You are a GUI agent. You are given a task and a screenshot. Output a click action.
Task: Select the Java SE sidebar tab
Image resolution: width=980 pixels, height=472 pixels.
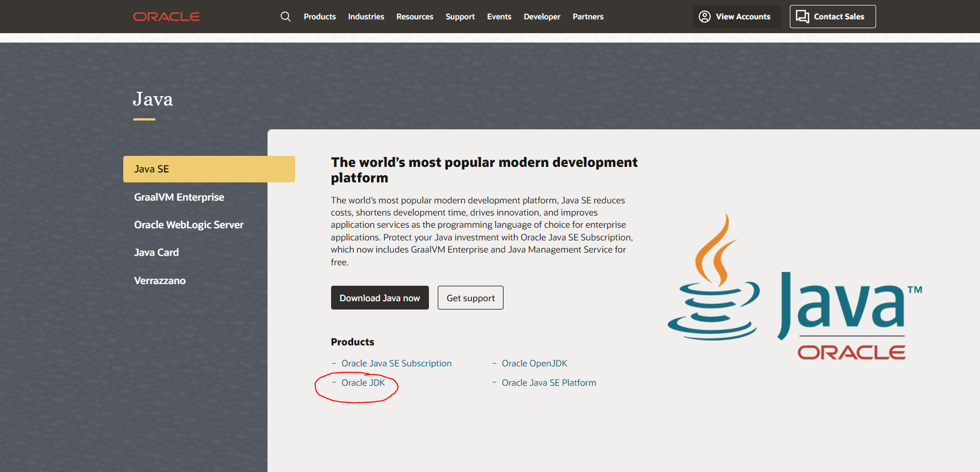point(209,169)
